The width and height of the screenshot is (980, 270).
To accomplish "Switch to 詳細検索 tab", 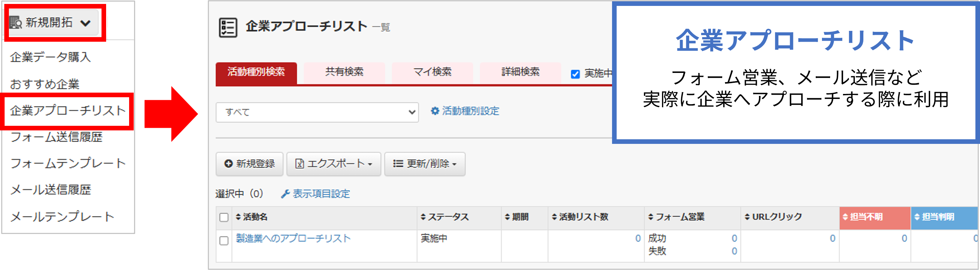I will pos(520,72).
